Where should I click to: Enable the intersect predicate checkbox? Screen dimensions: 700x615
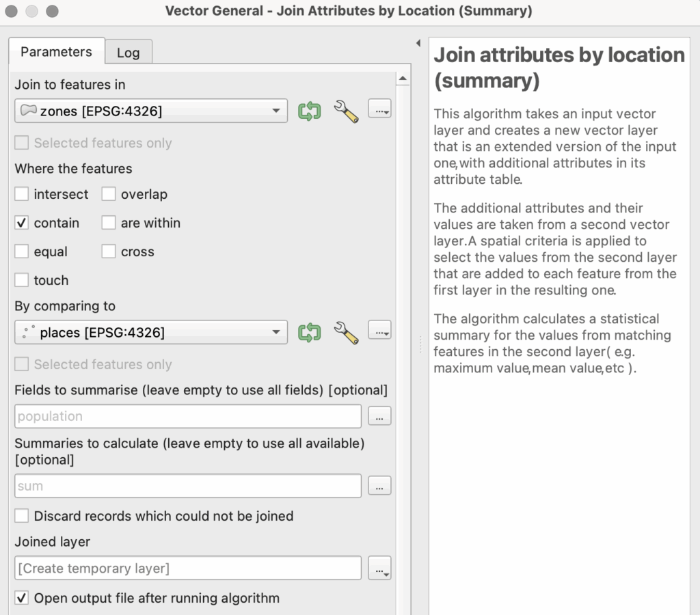point(23,195)
